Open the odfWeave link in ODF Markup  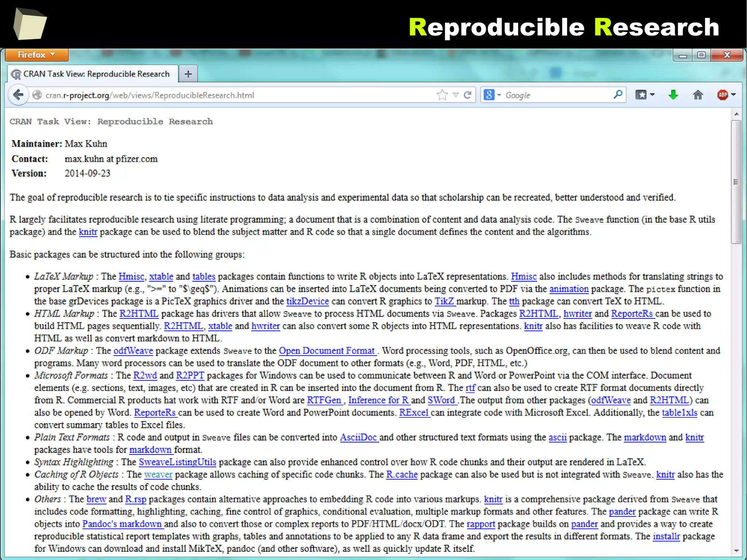click(133, 351)
